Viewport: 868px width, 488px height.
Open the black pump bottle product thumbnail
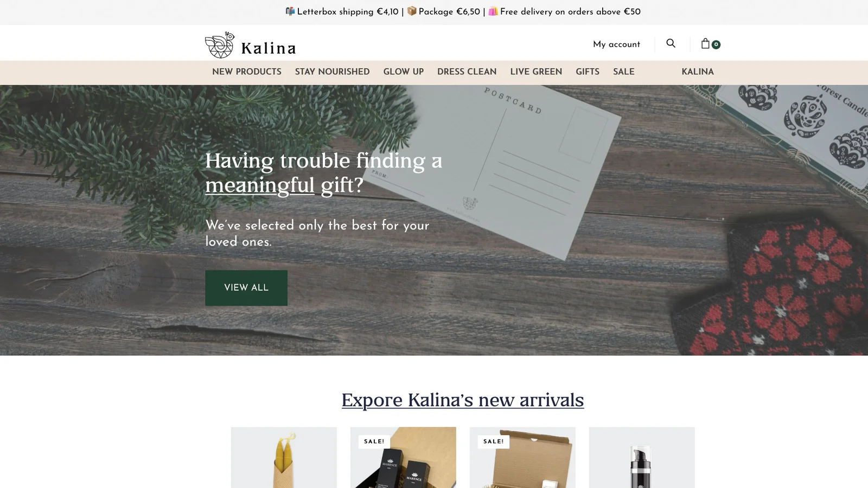click(642, 458)
